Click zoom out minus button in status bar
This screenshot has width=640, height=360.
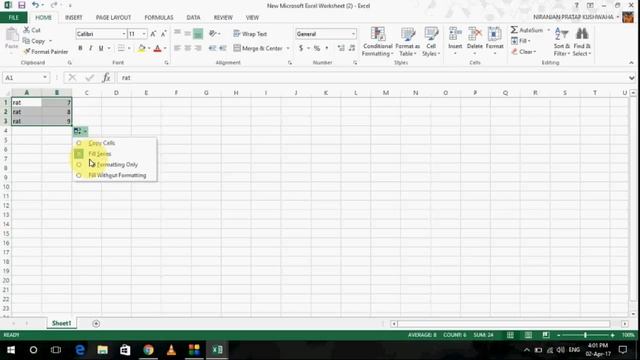pyautogui.click(x=558, y=335)
